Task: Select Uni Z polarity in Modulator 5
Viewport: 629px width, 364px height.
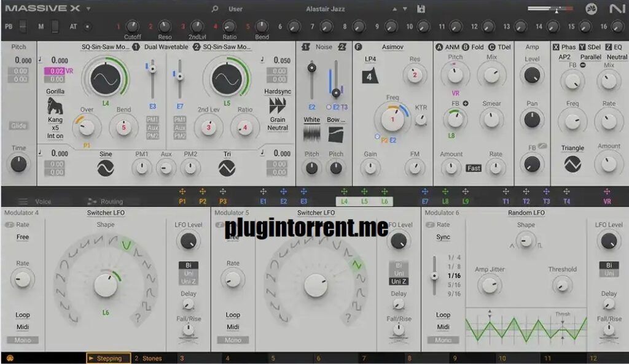Action: [x=399, y=281]
